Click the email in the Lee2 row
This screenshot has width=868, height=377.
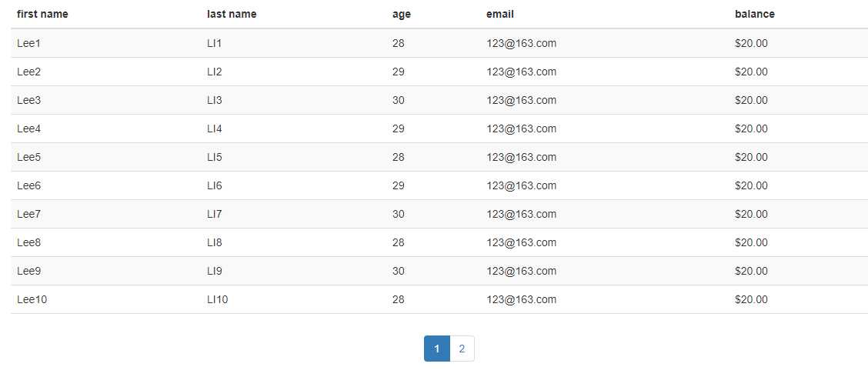pyautogui.click(x=521, y=72)
